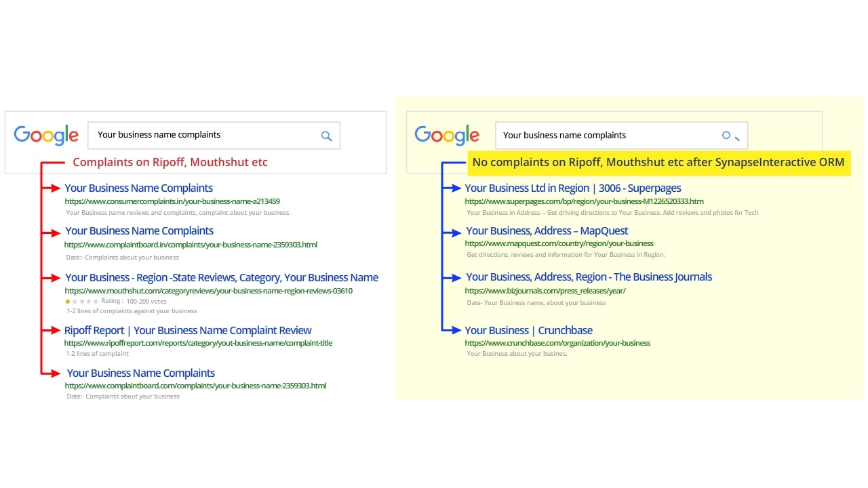Click the left Google logo
The image size is (868, 488).
point(46,135)
